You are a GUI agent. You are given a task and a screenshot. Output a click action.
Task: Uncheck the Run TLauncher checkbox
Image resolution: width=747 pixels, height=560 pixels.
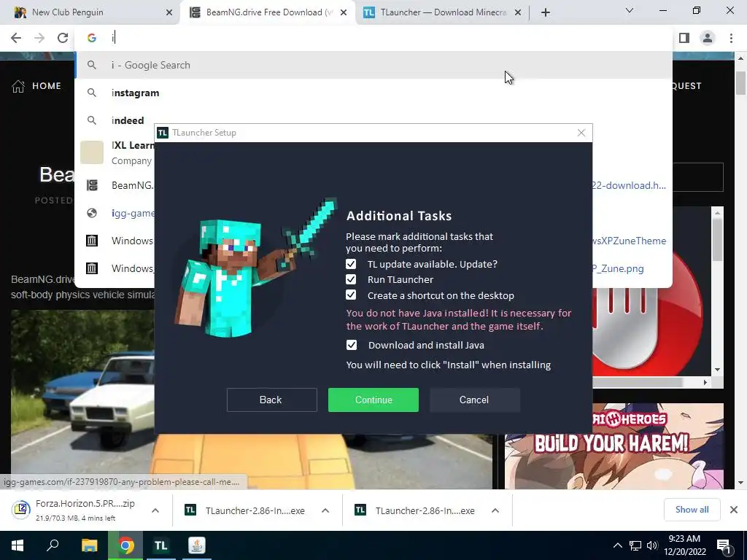(x=351, y=279)
